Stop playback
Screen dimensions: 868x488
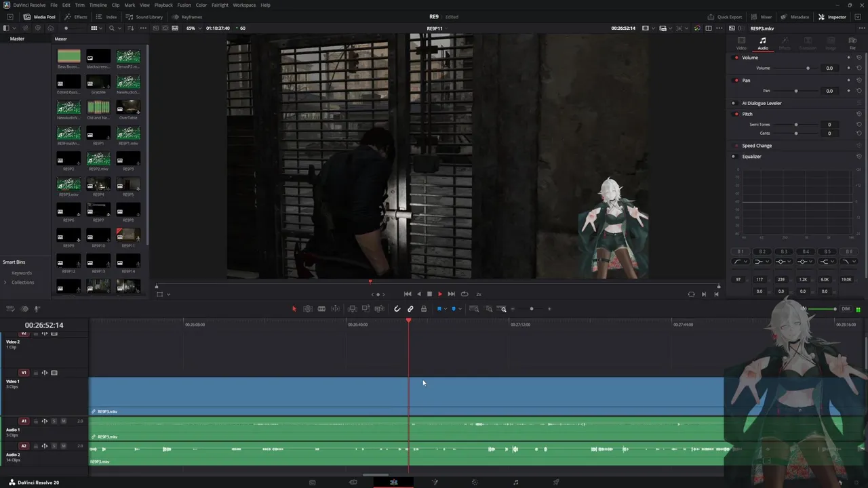click(429, 294)
